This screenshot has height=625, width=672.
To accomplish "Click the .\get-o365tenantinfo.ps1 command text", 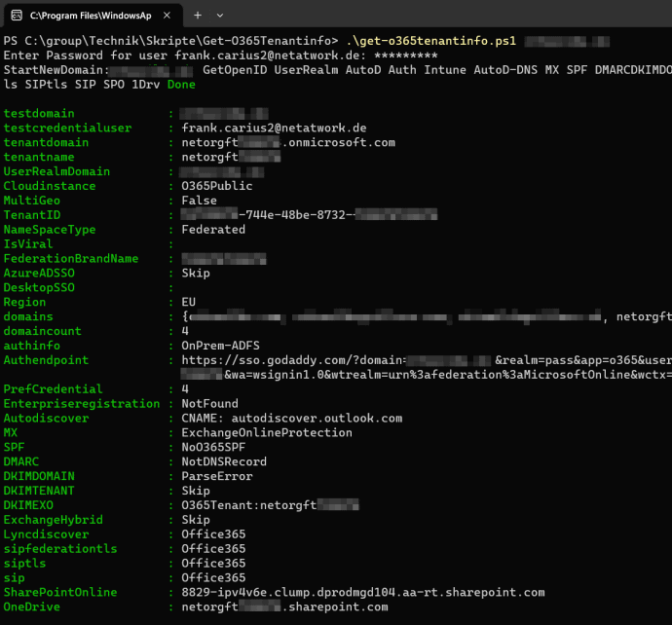I will coord(430,41).
